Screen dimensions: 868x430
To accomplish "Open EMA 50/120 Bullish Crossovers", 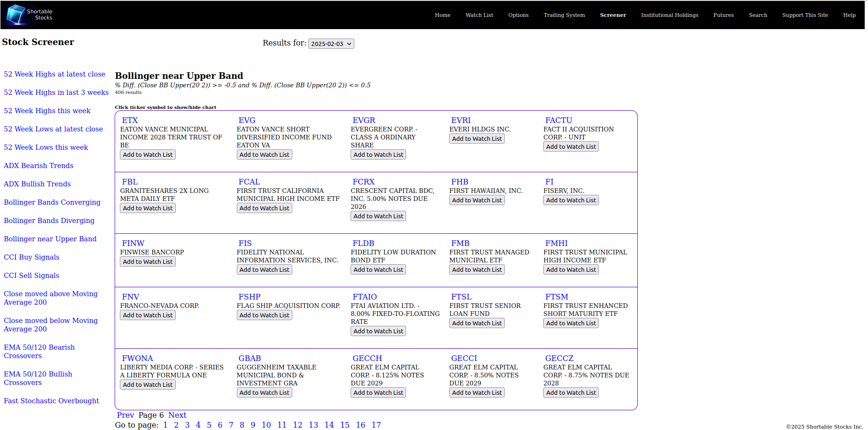I will coord(38,378).
